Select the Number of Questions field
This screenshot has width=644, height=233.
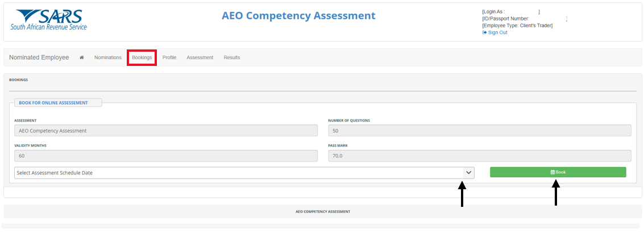pyautogui.click(x=479, y=131)
